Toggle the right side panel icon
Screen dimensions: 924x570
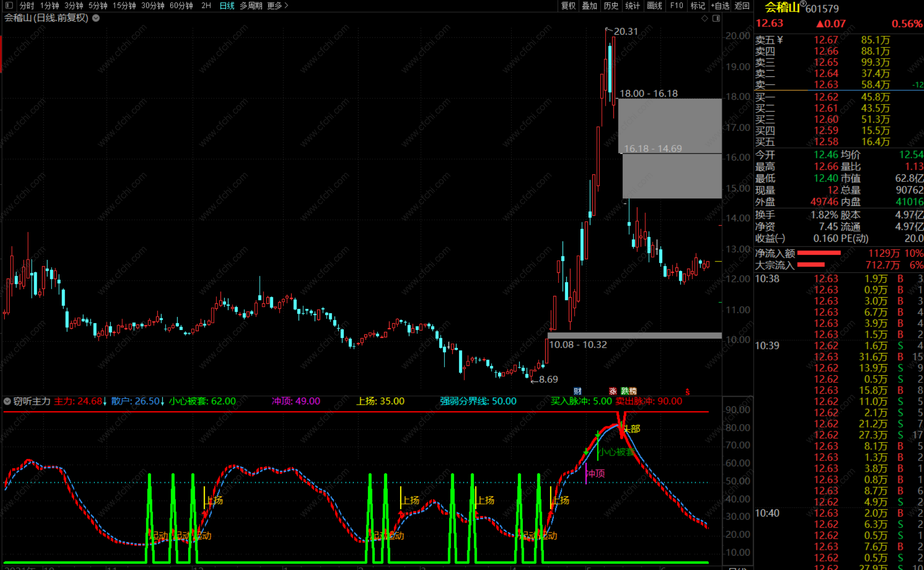click(x=716, y=18)
